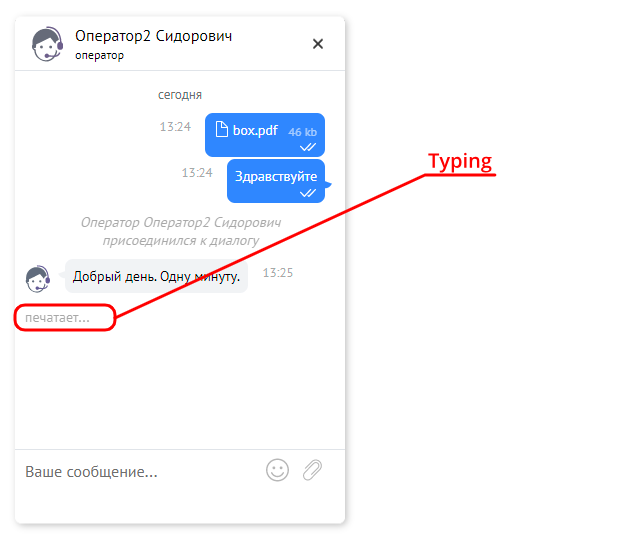Close the chat window with the X
Screen dimensions: 640x540
(318, 44)
